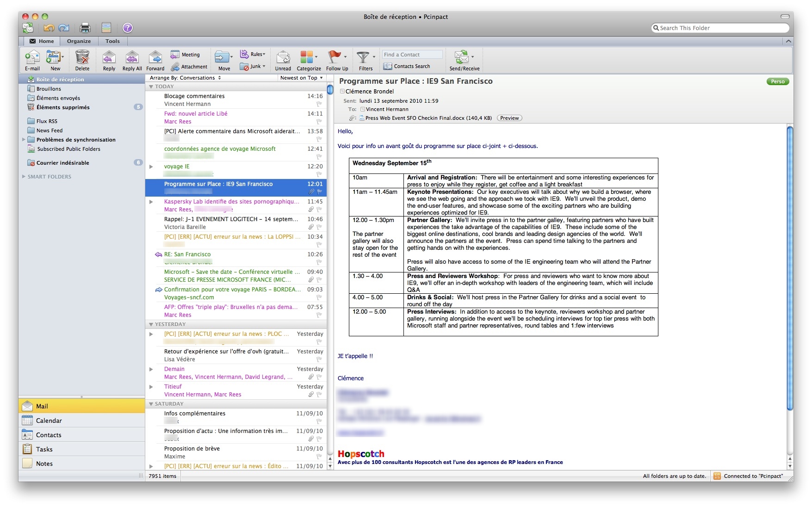
Task: Click Reply All icon
Action: tap(132, 61)
